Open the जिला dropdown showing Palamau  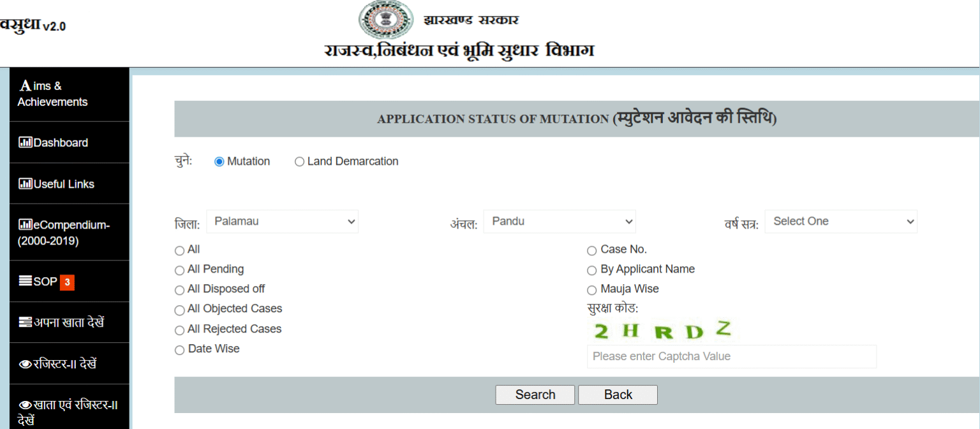[282, 222]
